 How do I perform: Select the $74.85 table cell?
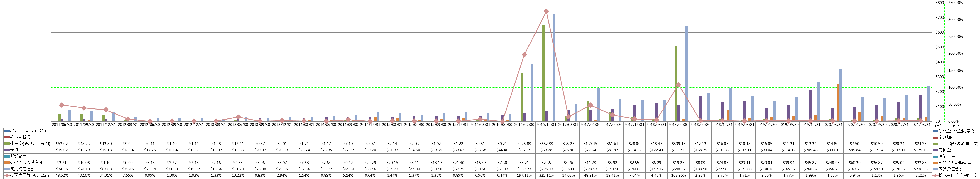click(723, 163)
